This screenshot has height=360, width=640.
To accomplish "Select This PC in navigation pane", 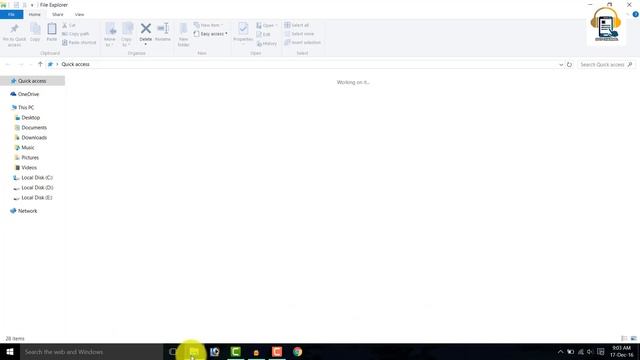I will tap(26, 107).
